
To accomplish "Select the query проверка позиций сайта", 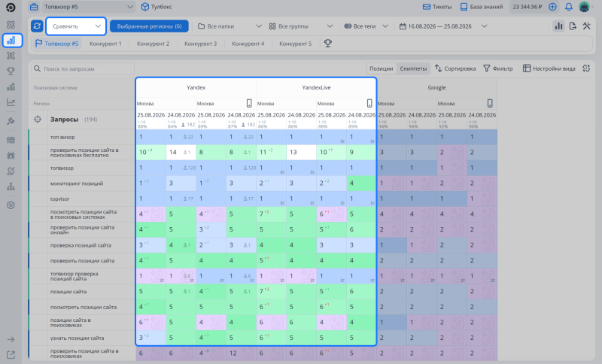I will pyautogui.click(x=82, y=245).
